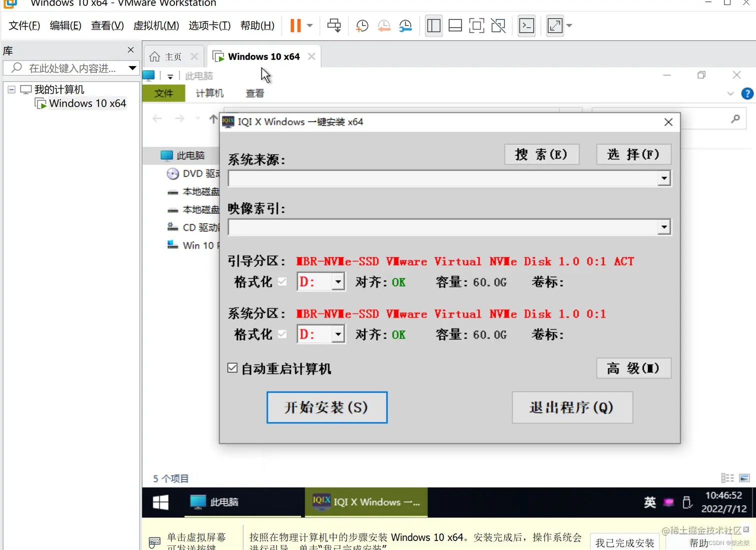756x550 pixels.
Task: Switch VMware to full screen mode
Action: (x=476, y=26)
